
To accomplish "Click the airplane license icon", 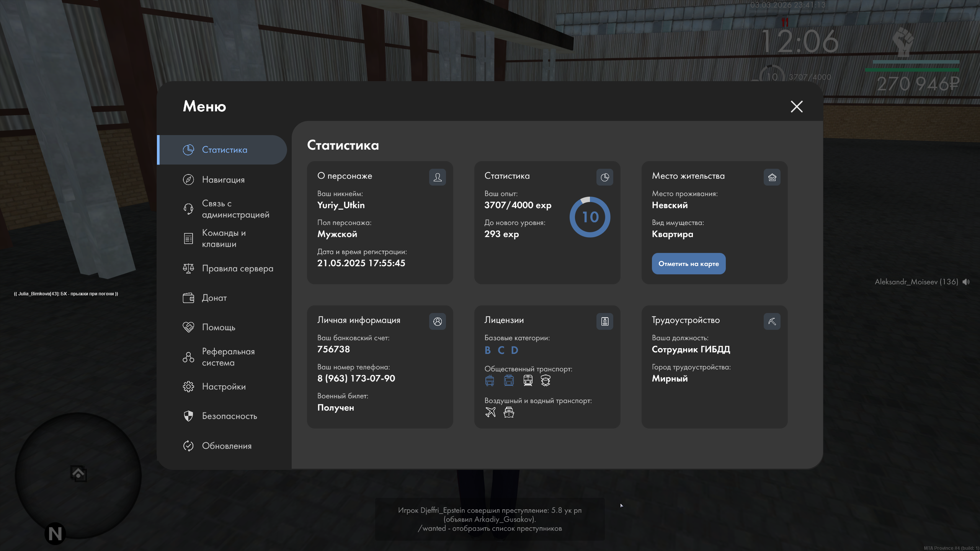I will coord(490,412).
